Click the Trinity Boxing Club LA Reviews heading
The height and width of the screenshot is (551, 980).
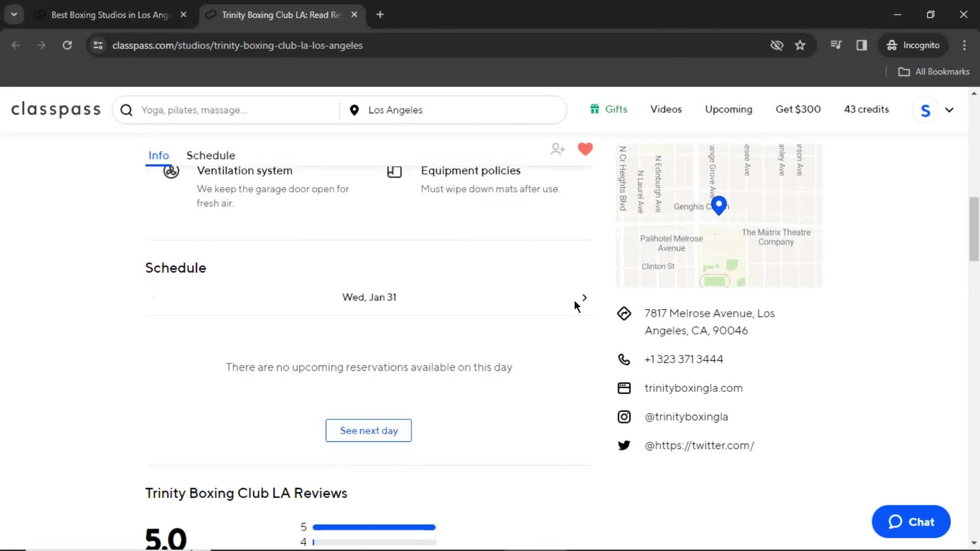click(246, 493)
